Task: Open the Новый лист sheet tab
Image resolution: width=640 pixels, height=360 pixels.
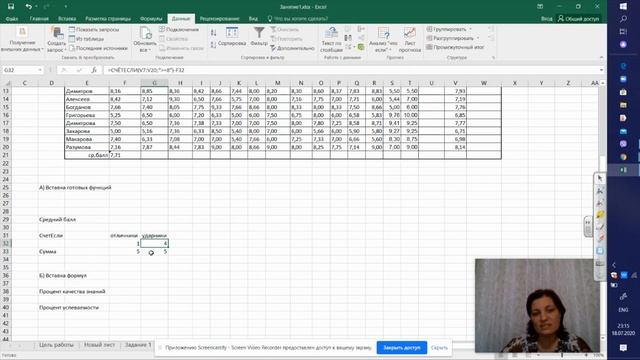Action: 99,345
